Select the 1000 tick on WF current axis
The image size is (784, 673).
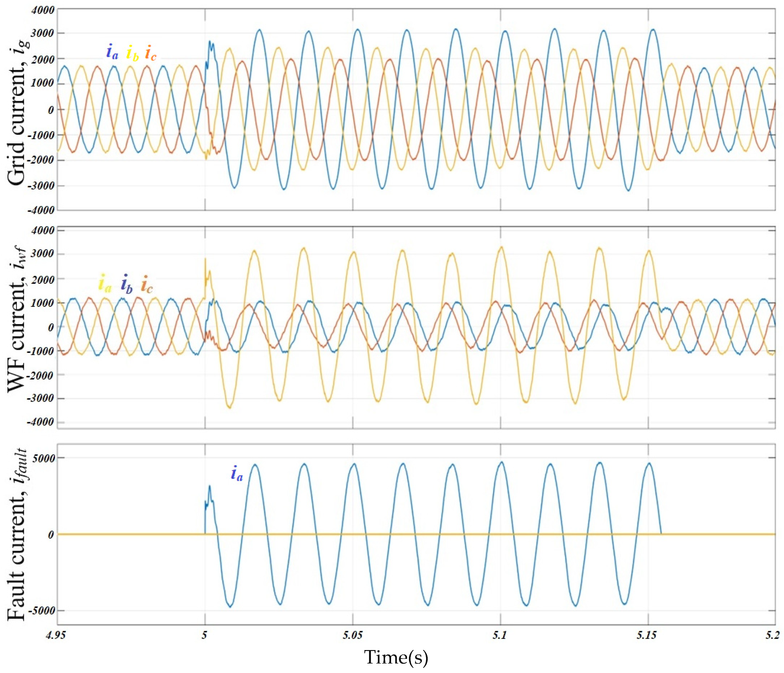point(43,303)
